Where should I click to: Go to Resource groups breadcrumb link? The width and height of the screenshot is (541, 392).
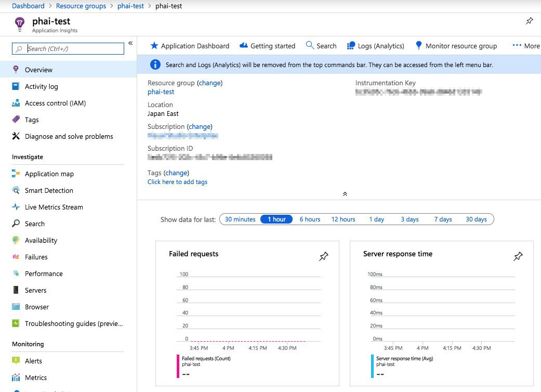[81, 6]
